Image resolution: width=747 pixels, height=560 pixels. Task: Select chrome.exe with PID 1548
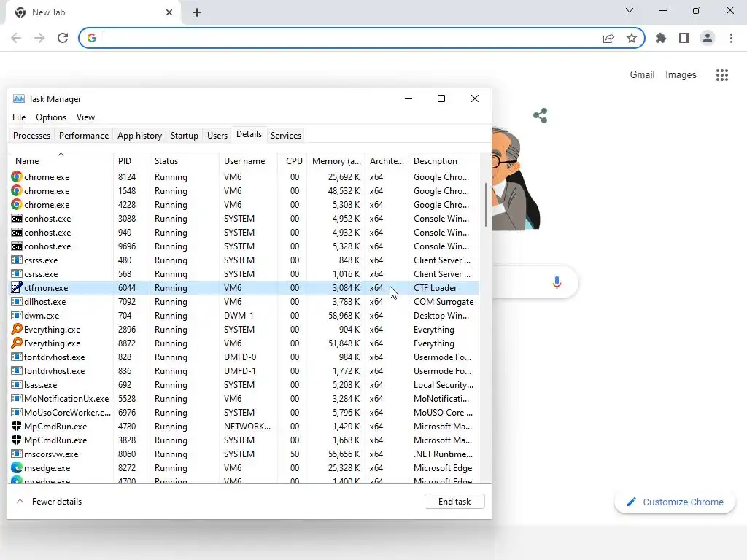click(244, 190)
